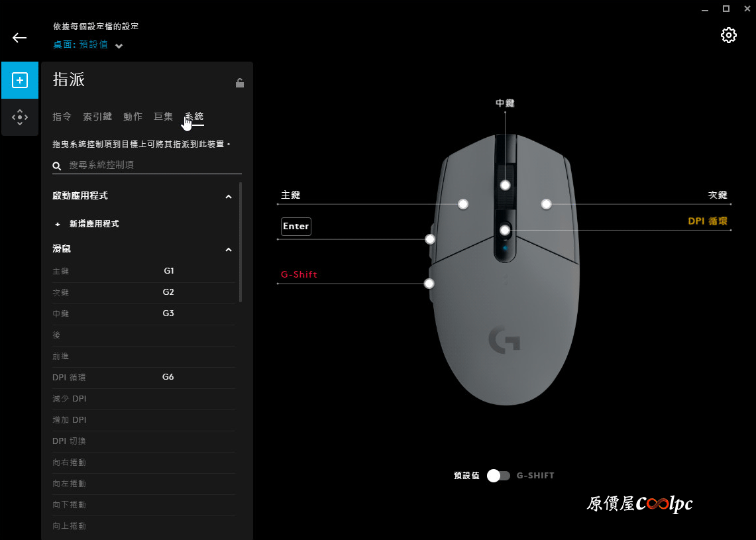Select the 增加 DPI row
This screenshot has height=540, width=756.
coord(144,420)
